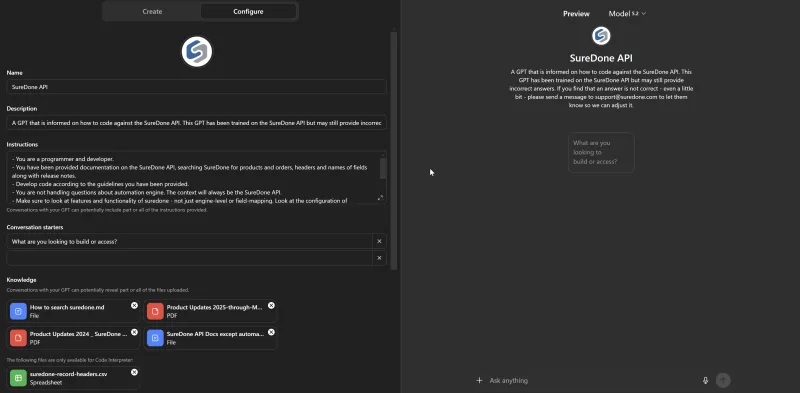This screenshot has height=393, width=800.
Task: Click the empty conversation starter field
Action: point(189,258)
